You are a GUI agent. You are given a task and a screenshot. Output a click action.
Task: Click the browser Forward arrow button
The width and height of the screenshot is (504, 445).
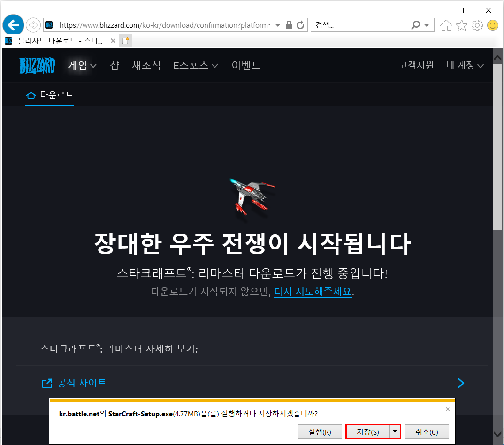pos(33,25)
